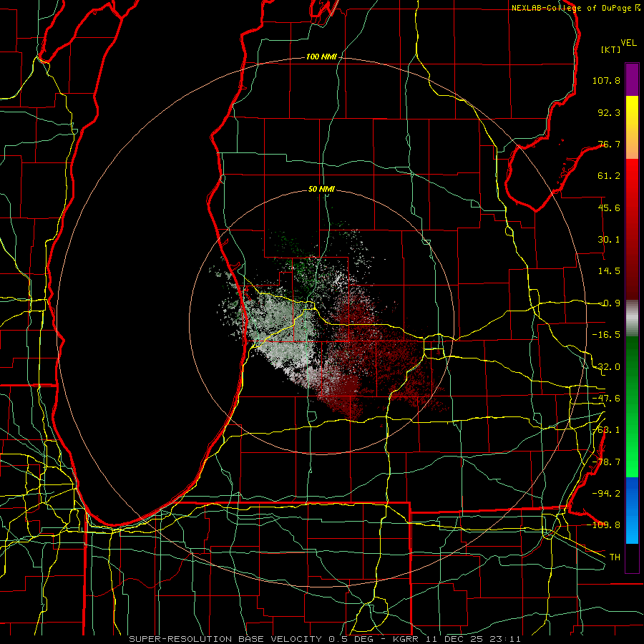This screenshot has height=644, width=644.
Task: Click the 100 NMI range ring label
Action: (321, 57)
